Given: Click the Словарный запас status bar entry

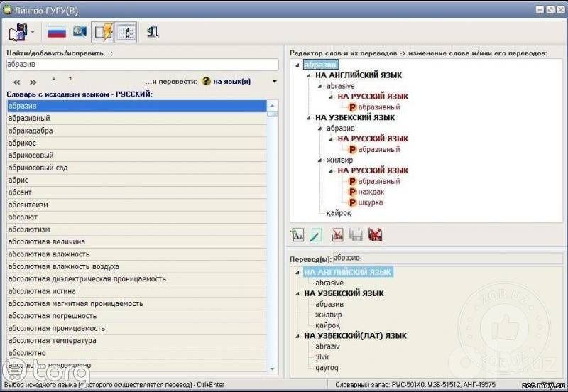Looking at the screenshot, I should click(x=415, y=385).
